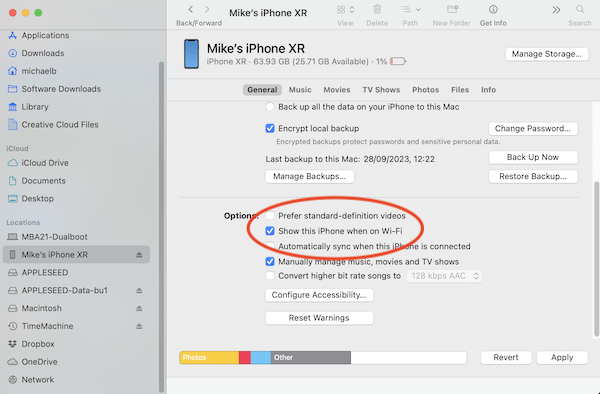Open the Path toolbar menu
Viewport: 600px width, 394px height.
[x=410, y=10]
